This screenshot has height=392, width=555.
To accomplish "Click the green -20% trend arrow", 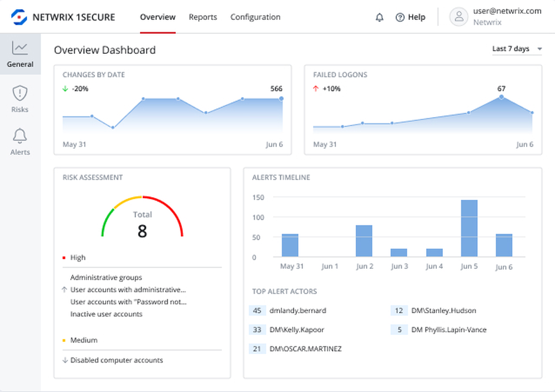I will click(66, 88).
